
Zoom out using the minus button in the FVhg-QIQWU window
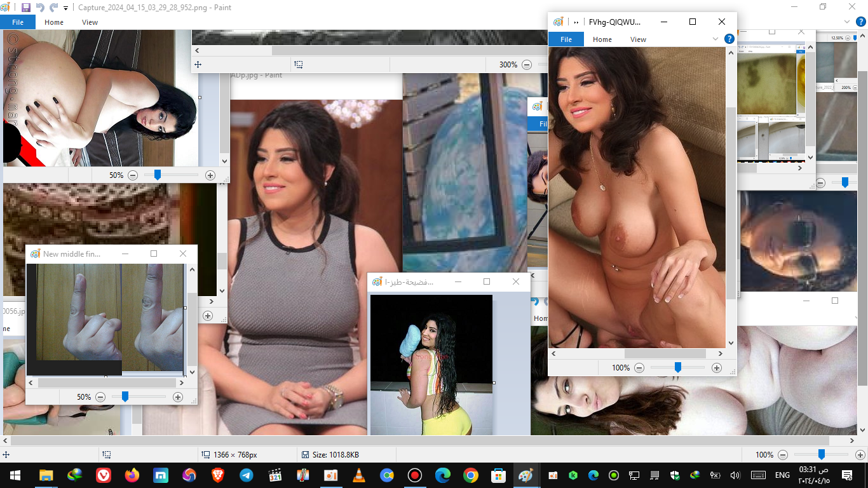coord(639,368)
